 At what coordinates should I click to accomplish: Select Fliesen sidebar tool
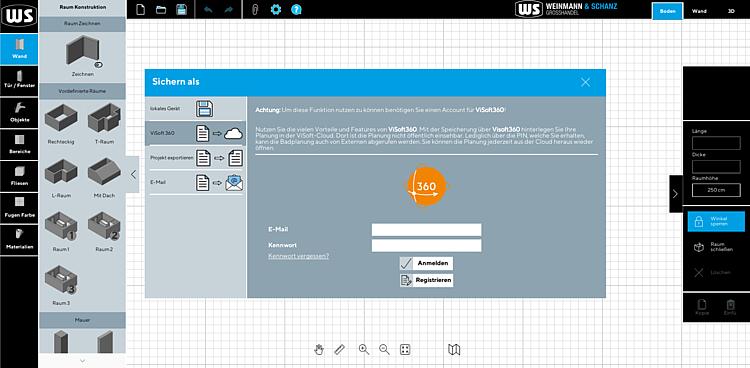(19, 177)
